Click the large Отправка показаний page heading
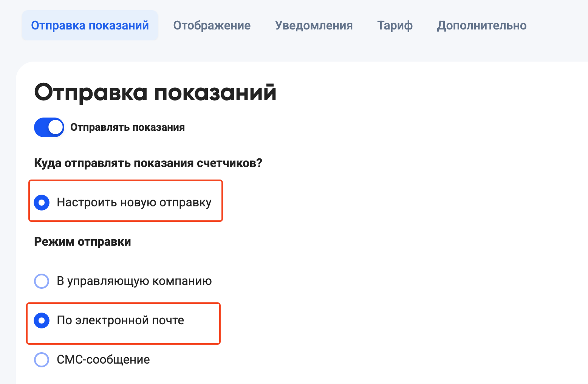 tap(155, 93)
